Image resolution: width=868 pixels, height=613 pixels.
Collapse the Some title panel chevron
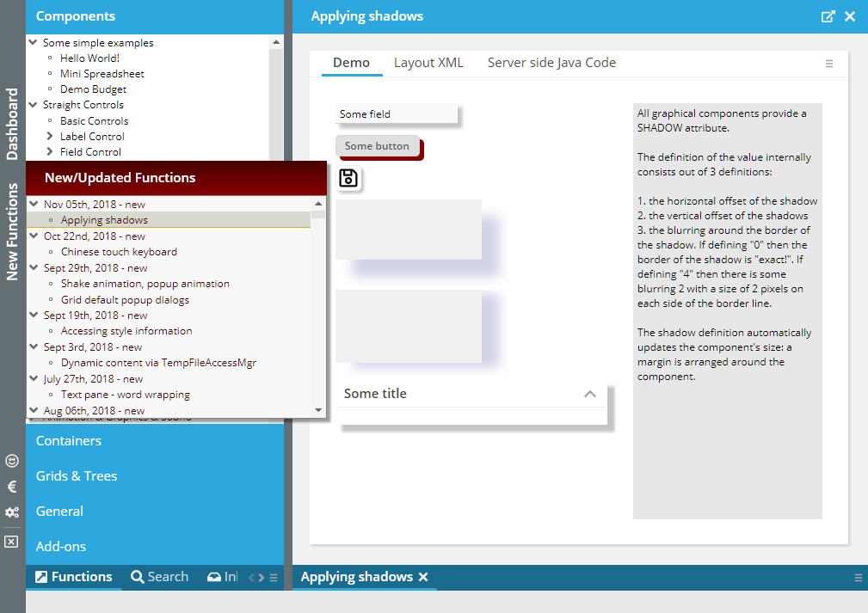point(589,394)
